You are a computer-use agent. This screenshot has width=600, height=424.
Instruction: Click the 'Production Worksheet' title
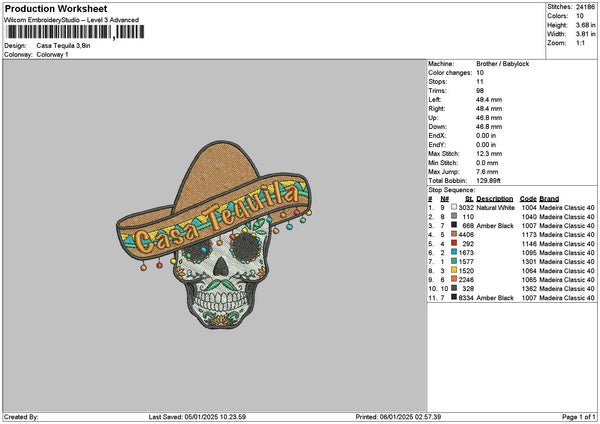point(56,8)
